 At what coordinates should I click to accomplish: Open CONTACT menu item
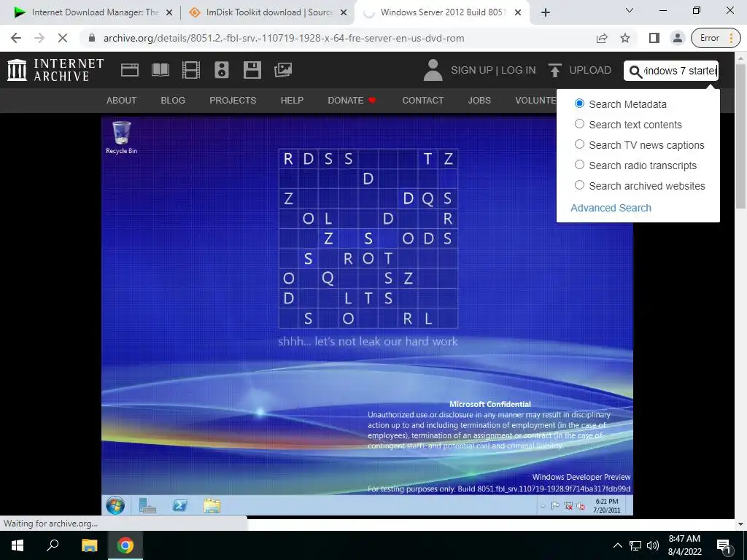point(422,101)
